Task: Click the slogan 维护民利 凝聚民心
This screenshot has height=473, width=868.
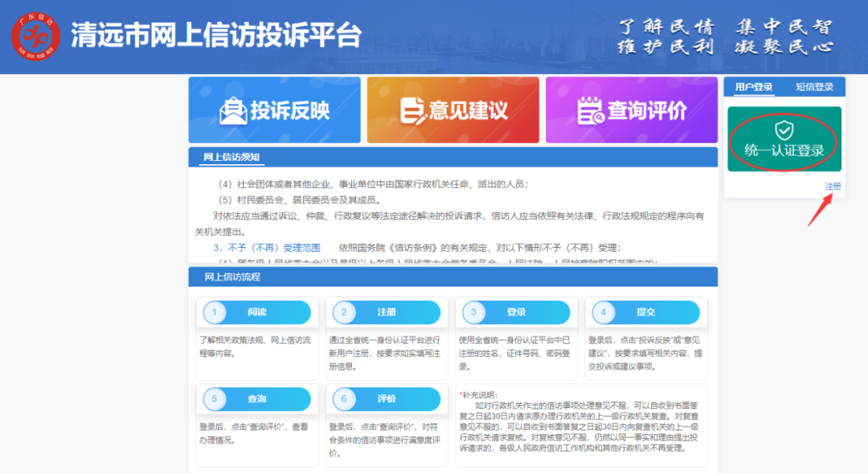Action: coord(726,47)
